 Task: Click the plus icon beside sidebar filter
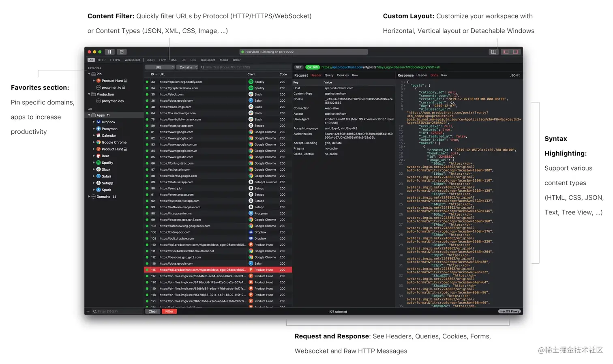pos(88,311)
